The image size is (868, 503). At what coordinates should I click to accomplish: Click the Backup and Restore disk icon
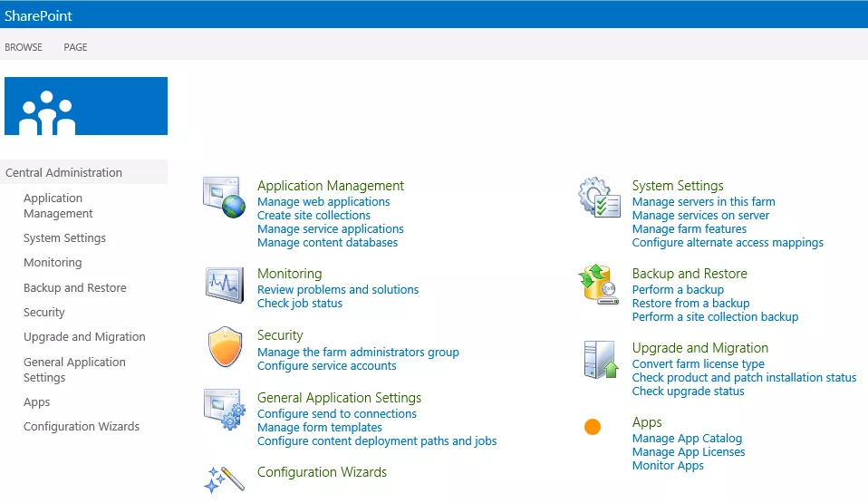point(598,285)
